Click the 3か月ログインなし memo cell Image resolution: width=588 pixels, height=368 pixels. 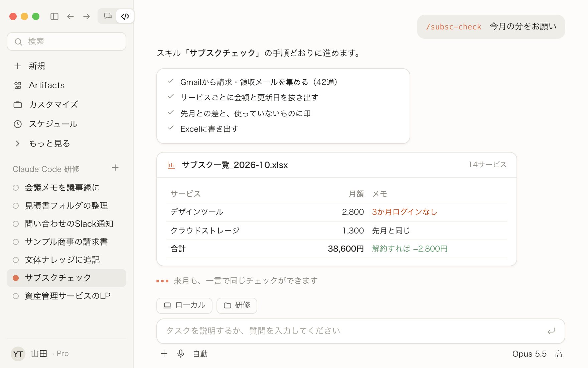click(405, 212)
